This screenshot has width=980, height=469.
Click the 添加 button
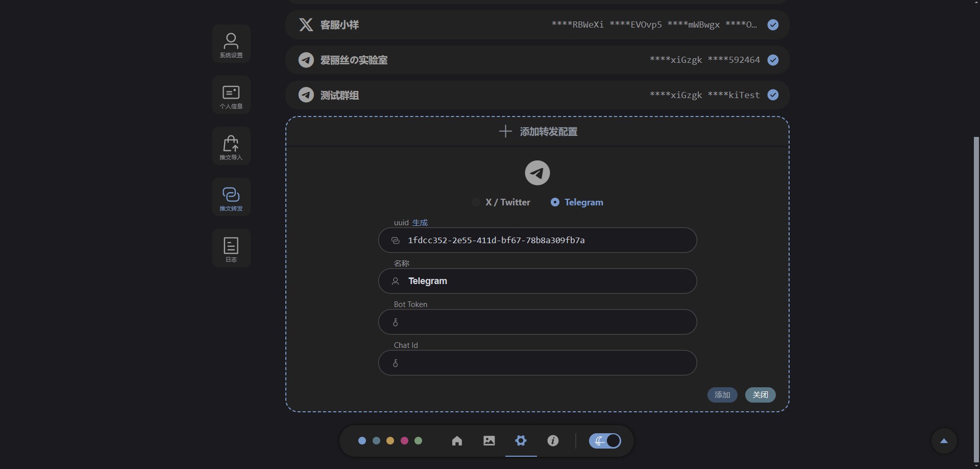[722, 395]
